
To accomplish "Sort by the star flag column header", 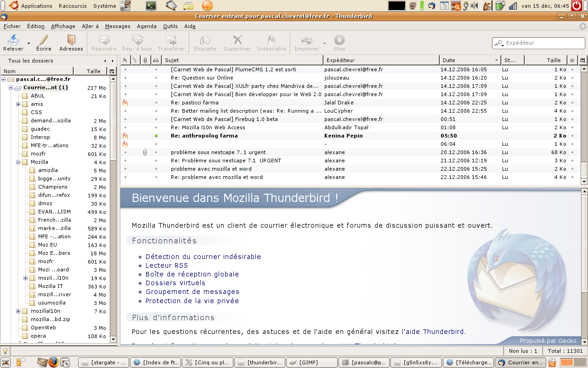I will tap(572, 60).
